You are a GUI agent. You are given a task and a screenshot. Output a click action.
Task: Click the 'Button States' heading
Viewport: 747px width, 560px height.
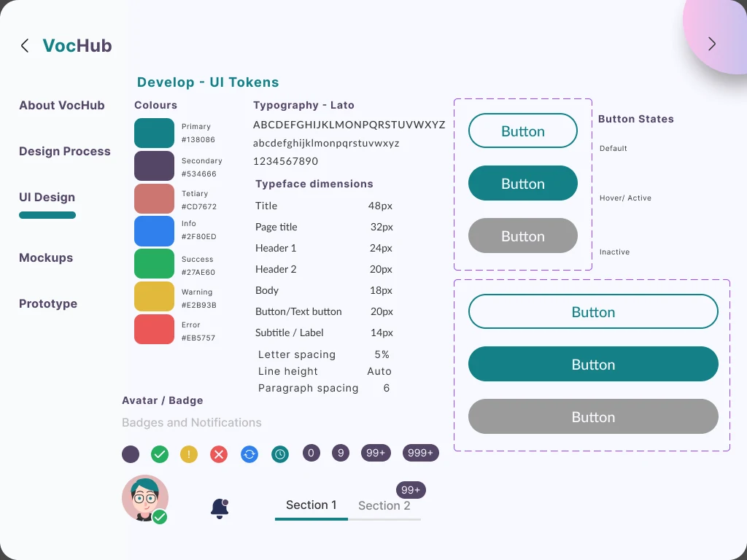(x=636, y=119)
